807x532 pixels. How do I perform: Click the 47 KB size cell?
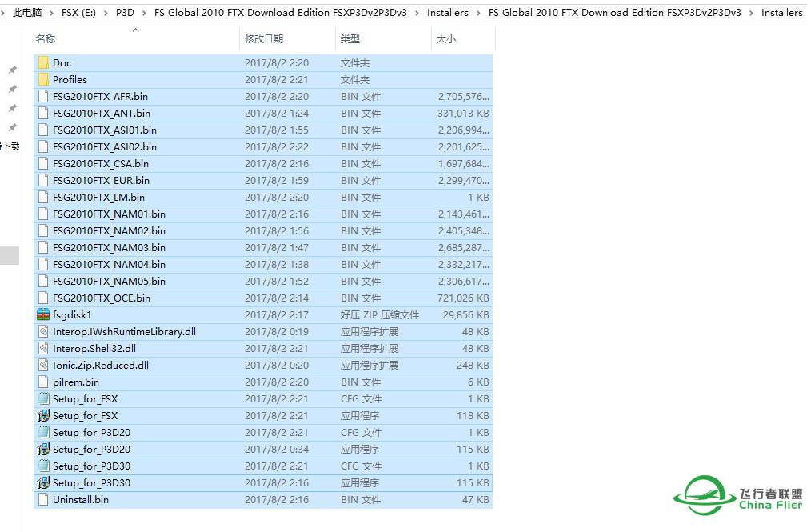click(x=476, y=499)
